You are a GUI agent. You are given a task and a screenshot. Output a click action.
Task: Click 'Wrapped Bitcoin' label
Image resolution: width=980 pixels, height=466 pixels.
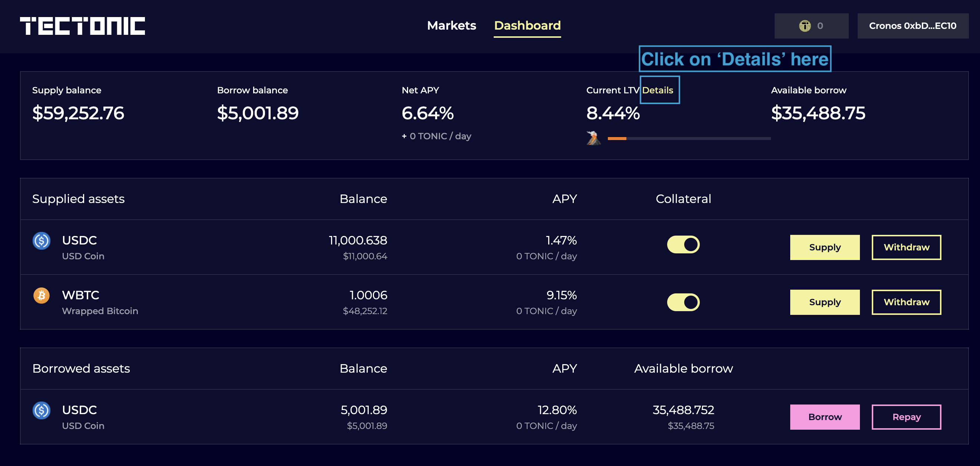point(100,311)
